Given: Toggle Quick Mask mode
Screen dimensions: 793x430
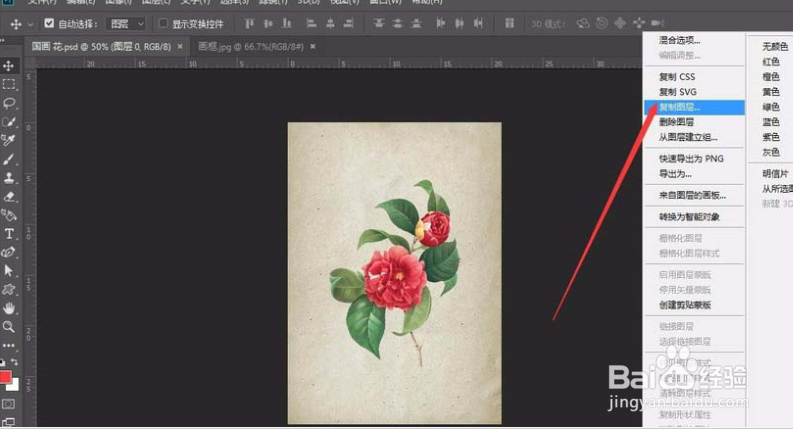Looking at the screenshot, I should (x=9, y=404).
